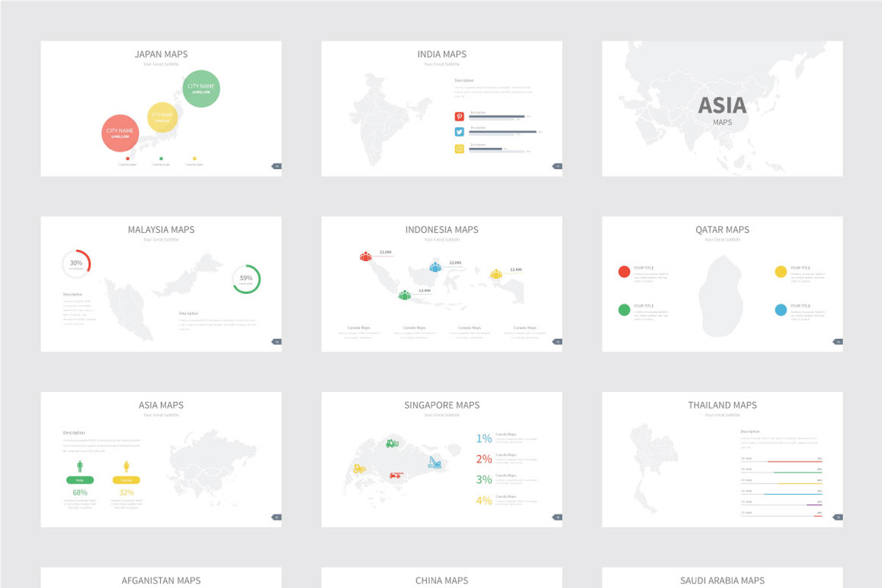Select the green CITY NAME bubble

(201, 88)
